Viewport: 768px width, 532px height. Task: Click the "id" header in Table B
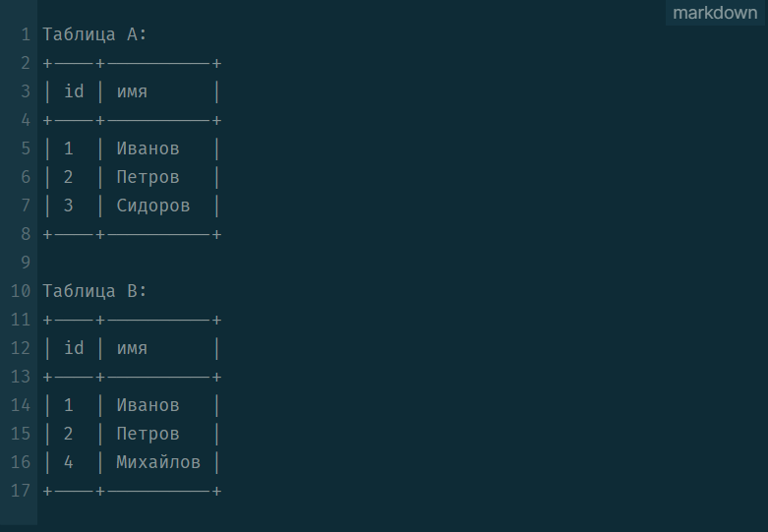click(74, 348)
